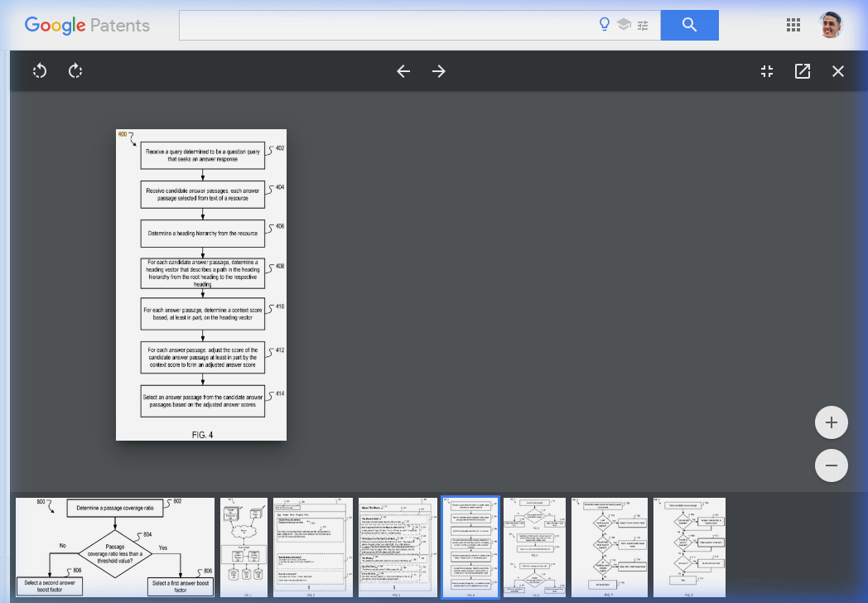This screenshot has height=603, width=868.
Task: Select the FIG. 5 and FIG. 6 thumbnail
Action: click(535, 547)
